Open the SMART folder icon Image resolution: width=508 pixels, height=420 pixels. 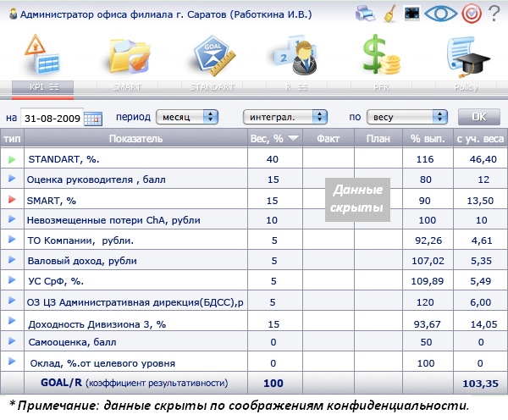[130, 57]
